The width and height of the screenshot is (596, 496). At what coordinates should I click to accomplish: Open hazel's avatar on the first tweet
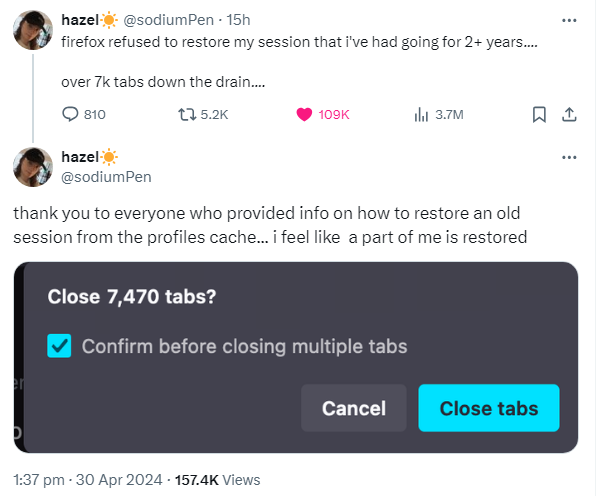(x=33, y=30)
